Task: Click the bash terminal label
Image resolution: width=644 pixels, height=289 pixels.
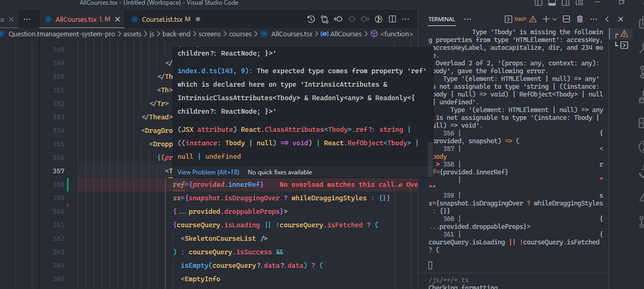Action: pos(520,19)
